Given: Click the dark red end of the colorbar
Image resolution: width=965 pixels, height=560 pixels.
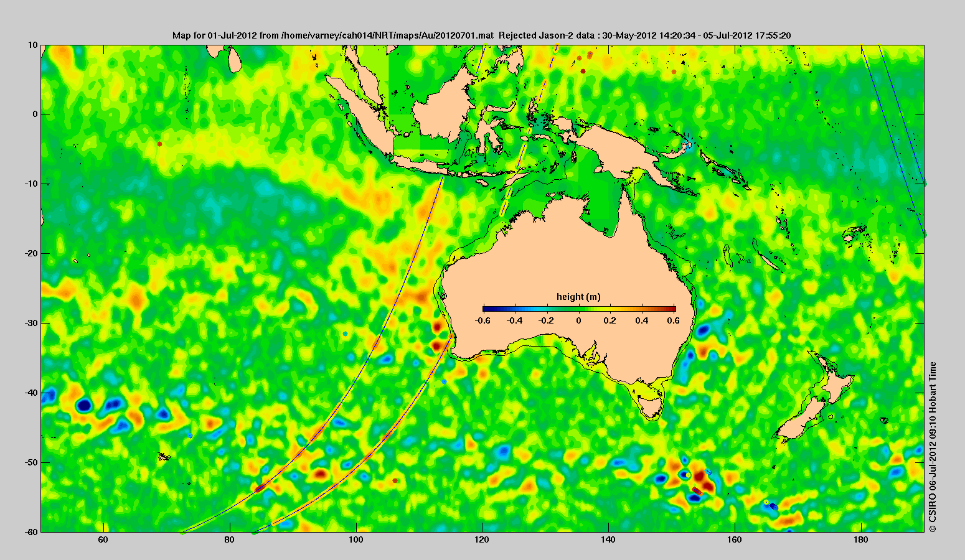Looking at the screenshot, I should (671, 309).
